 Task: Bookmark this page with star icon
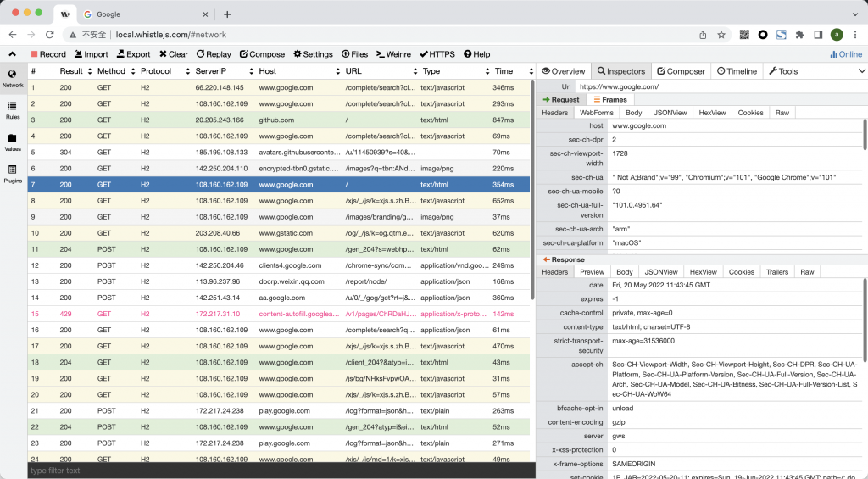tap(721, 35)
